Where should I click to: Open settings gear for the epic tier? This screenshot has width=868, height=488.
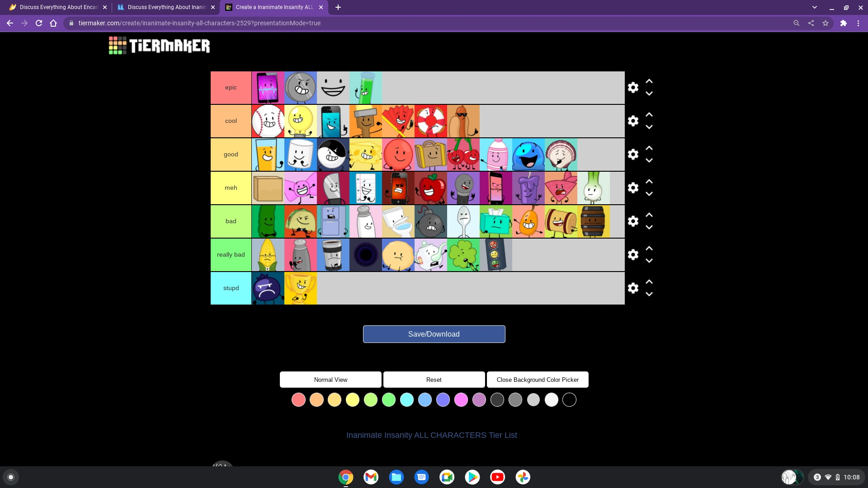(x=633, y=87)
